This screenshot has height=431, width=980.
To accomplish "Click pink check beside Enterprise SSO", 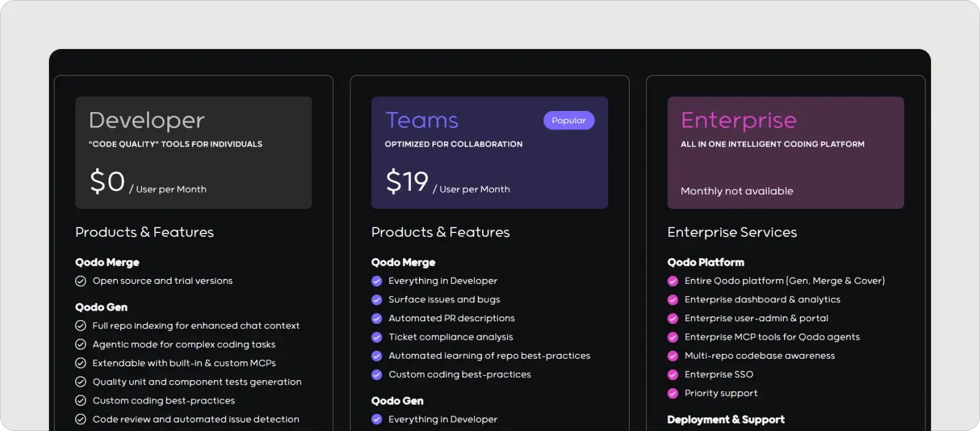I will (x=673, y=375).
